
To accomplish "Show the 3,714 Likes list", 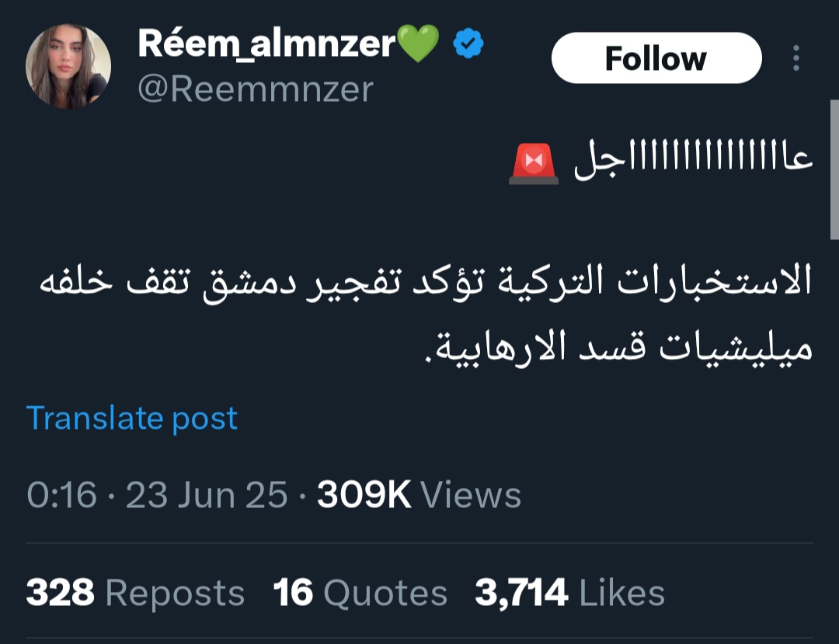I will [x=569, y=594].
